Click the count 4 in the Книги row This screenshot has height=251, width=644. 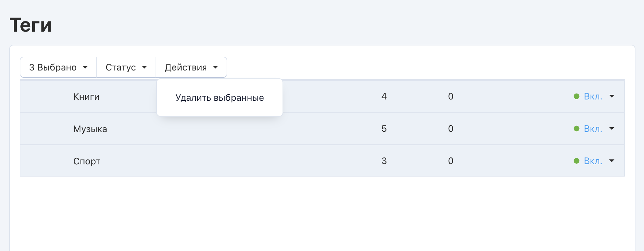[384, 97]
